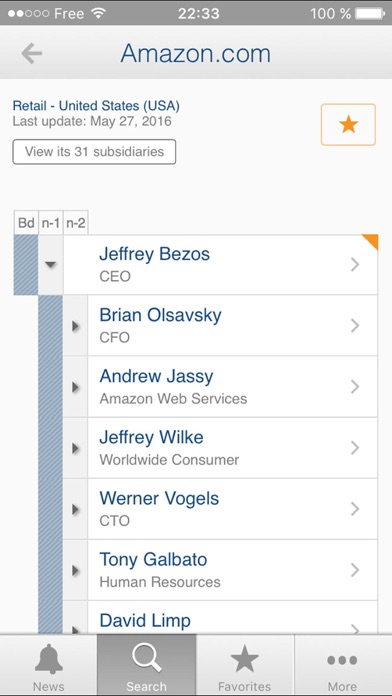Open Werner Vogels detail chevron
This screenshot has height=696, width=392.
(x=355, y=509)
